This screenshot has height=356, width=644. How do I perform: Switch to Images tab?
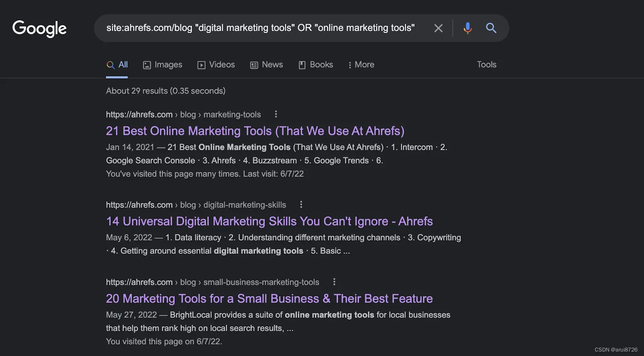163,65
